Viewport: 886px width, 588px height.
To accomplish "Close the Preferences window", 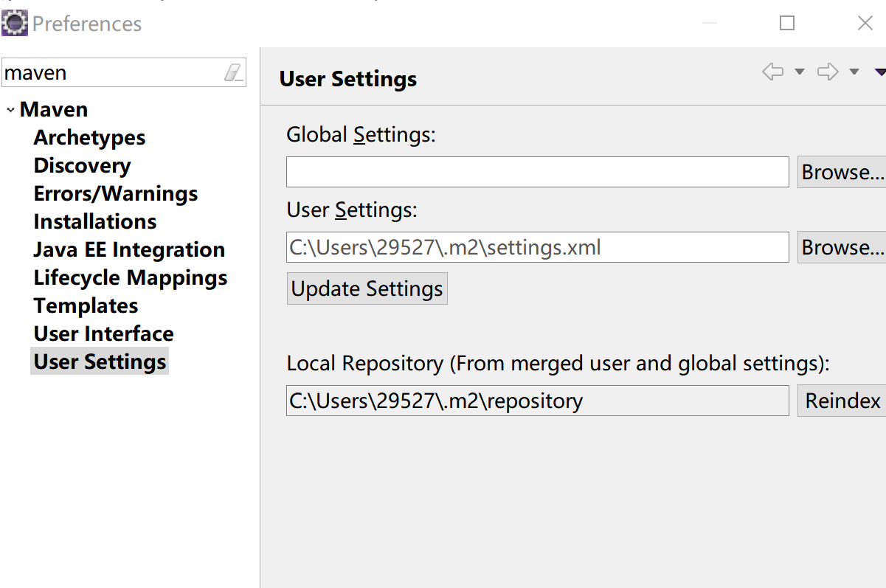I will tap(865, 23).
